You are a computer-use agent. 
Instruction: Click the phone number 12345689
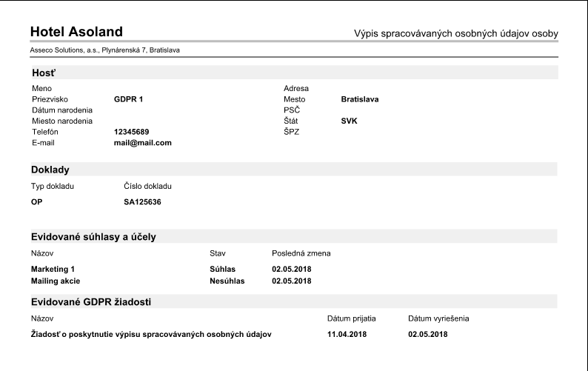pyautogui.click(x=131, y=132)
